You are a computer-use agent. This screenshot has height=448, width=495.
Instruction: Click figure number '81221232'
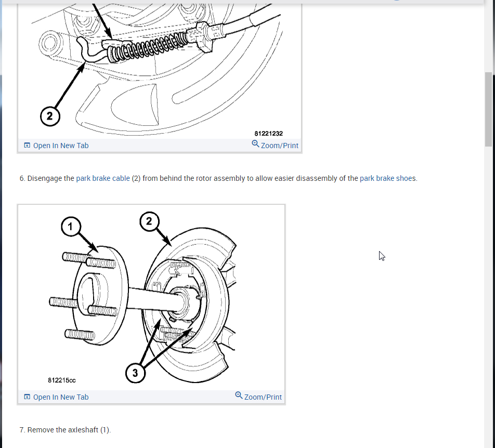point(269,134)
